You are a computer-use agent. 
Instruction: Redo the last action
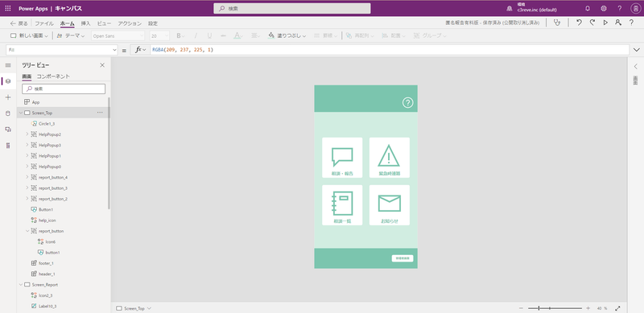coord(592,23)
